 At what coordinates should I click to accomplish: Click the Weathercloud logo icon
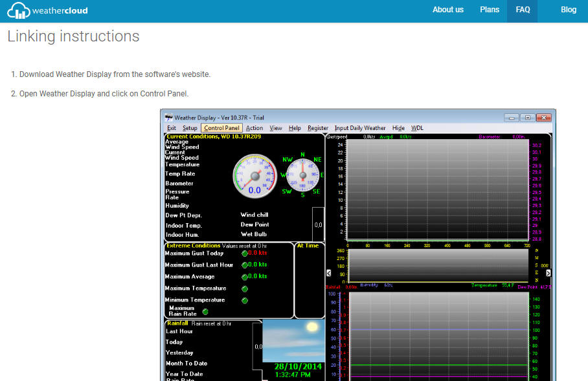tap(18, 10)
